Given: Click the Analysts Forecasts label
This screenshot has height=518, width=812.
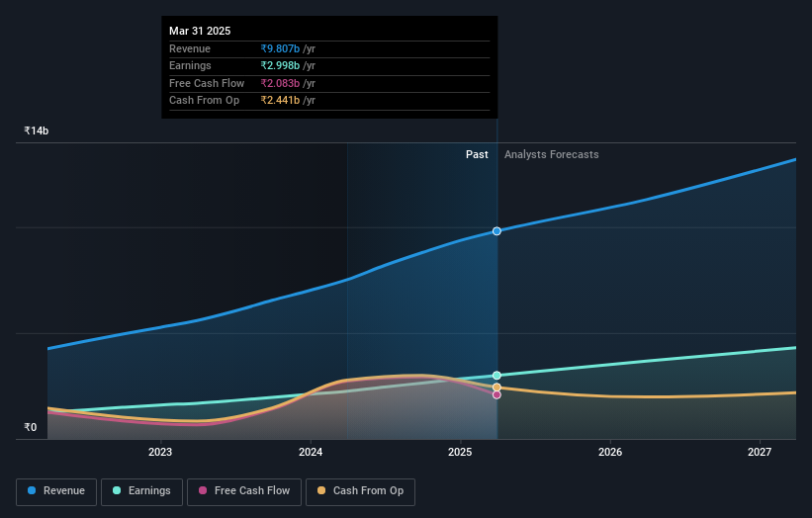Looking at the screenshot, I should click(x=552, y=155).
